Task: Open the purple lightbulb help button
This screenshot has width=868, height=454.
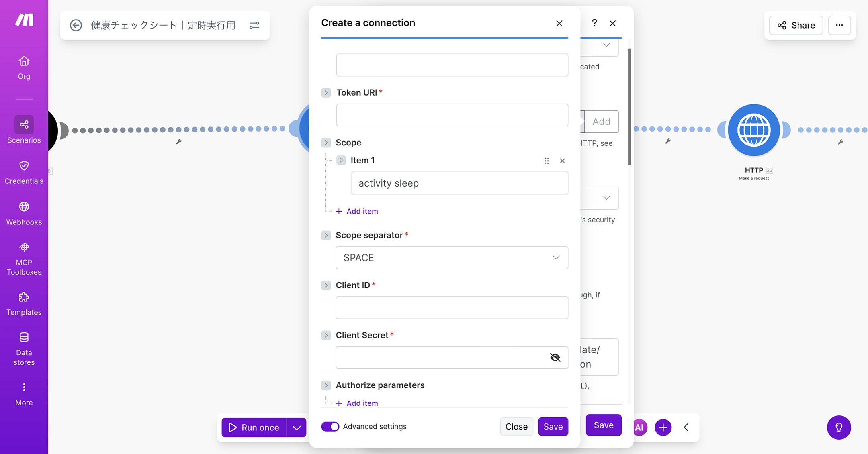Action: (x=839, y=427)
